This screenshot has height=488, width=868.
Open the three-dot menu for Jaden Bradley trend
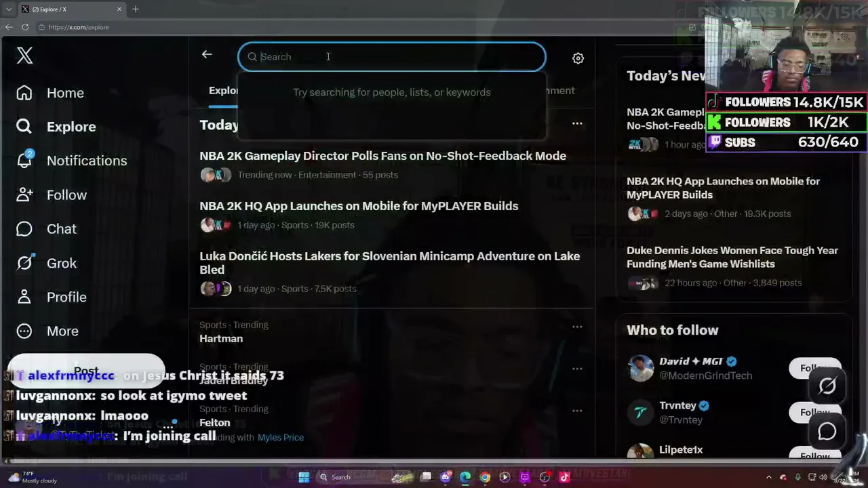tap(577, 369)
